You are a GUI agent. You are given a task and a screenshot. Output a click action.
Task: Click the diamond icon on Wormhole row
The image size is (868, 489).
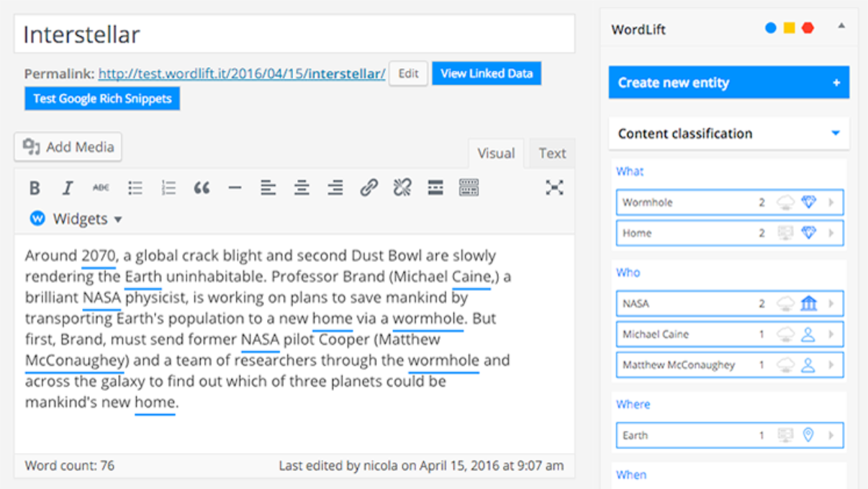pyautogui.click(x=809, y=202)
